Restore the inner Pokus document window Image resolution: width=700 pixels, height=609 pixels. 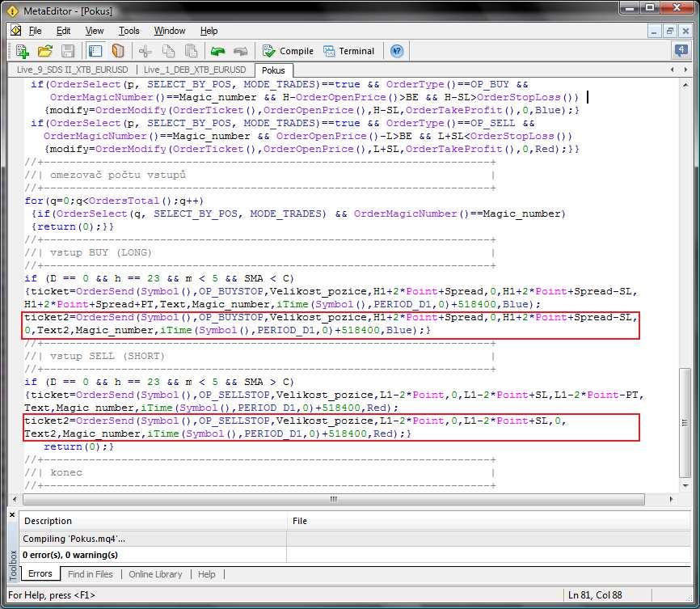pyautogui.click(x=669, y=31)
